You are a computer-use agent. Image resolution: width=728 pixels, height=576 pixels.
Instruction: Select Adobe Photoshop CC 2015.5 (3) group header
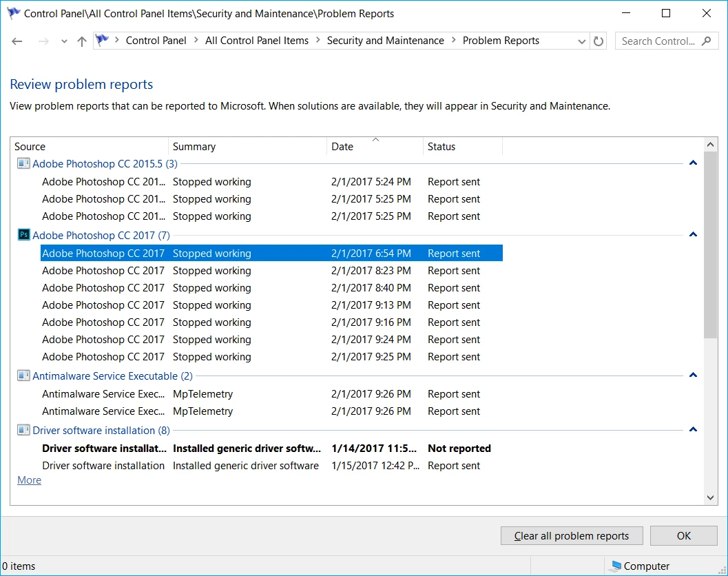coord(105,164)
